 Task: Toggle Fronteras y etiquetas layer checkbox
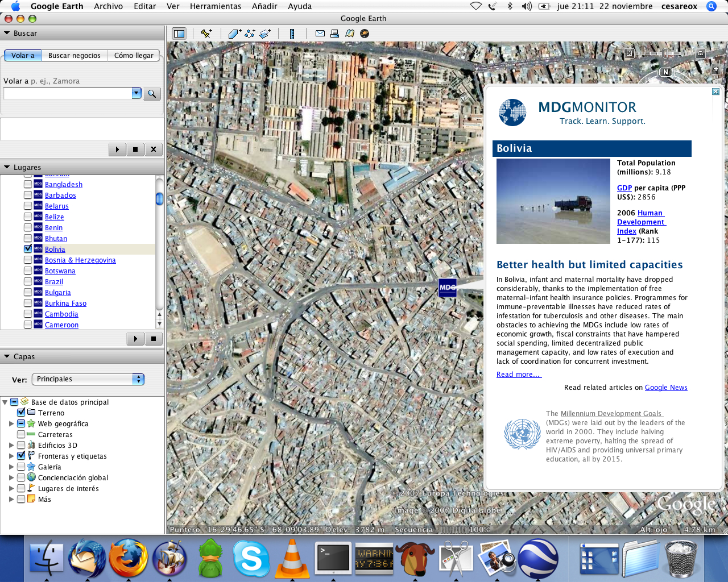pos(21,456)
